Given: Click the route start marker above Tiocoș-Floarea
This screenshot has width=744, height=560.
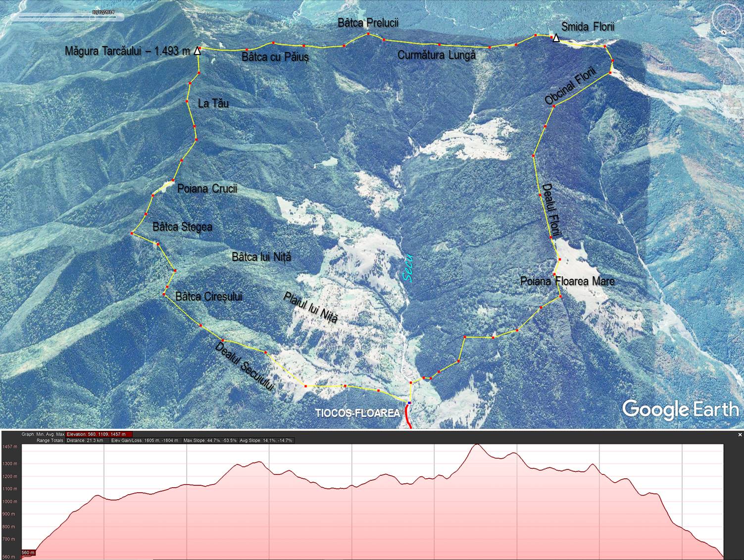Looking at the screenshot, I should point(409,403).
